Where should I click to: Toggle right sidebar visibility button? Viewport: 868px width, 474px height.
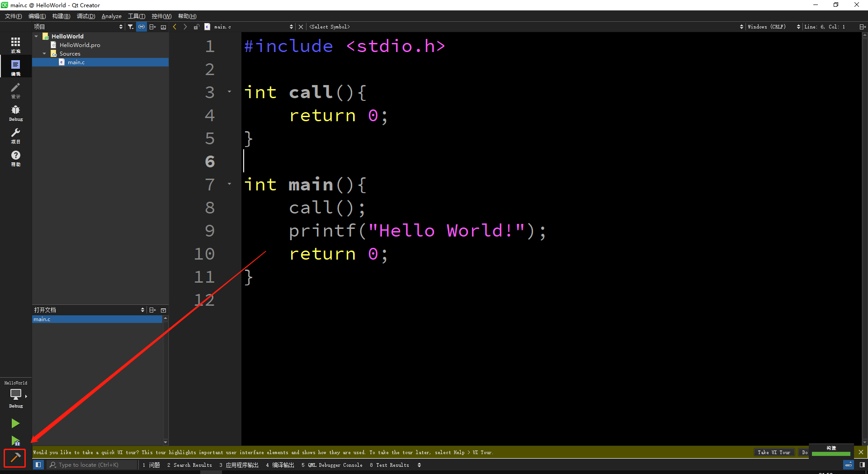point(862,465)
